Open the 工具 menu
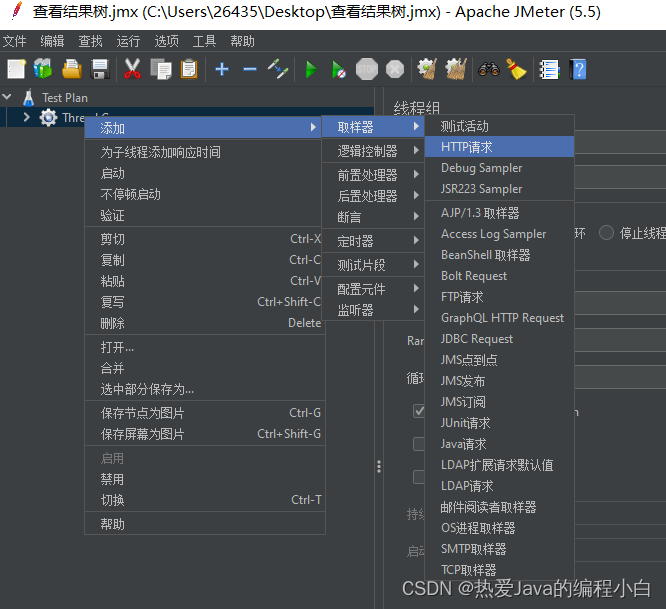 pos(204,41)
